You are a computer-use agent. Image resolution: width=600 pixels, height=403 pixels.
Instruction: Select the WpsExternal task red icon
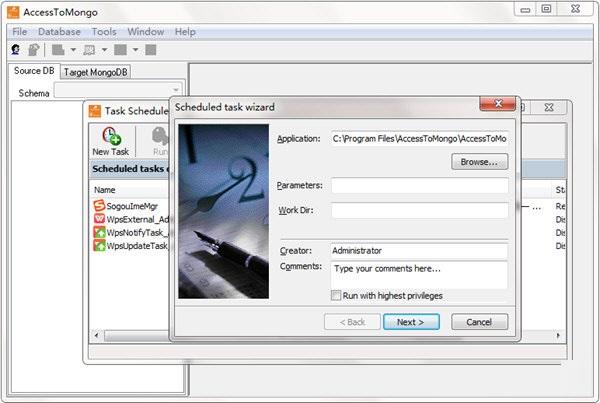point(99,219)
